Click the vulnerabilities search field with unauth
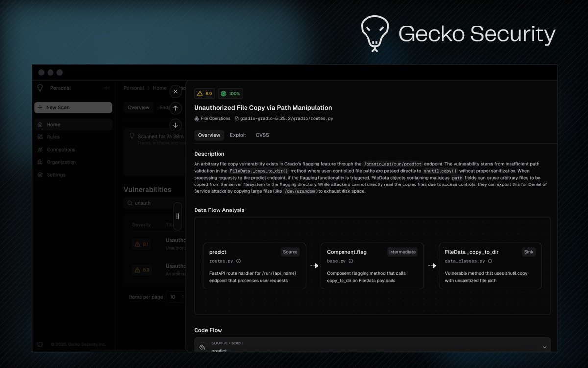 click(x=154, y=203)
